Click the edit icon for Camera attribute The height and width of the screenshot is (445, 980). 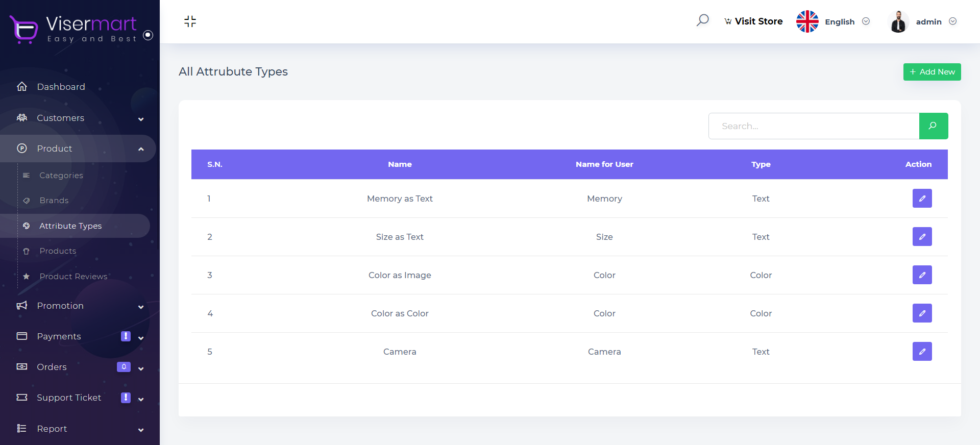point(922,352)
